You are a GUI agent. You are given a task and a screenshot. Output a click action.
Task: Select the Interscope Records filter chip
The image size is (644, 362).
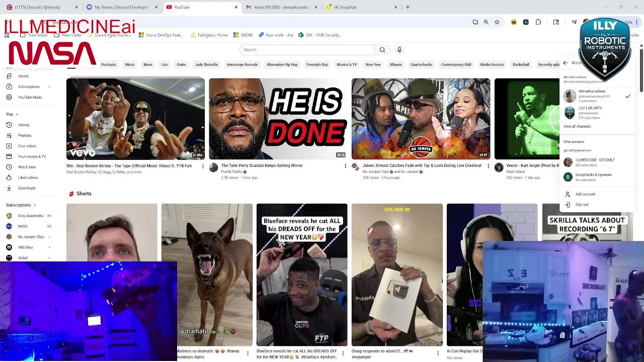click(x=242, y=64)
